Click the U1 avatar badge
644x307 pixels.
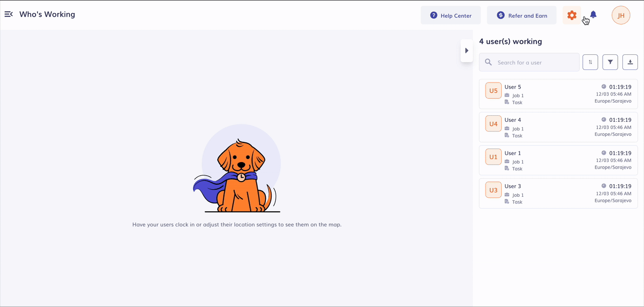click(x=493, y=157)
